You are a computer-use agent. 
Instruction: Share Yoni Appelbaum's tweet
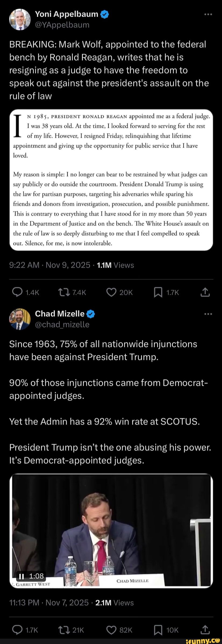(205, 292)
